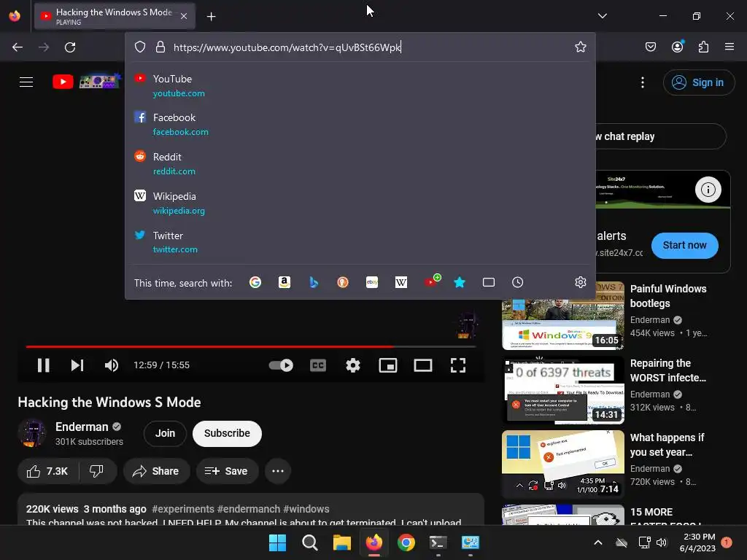Dislike this video

97,471
